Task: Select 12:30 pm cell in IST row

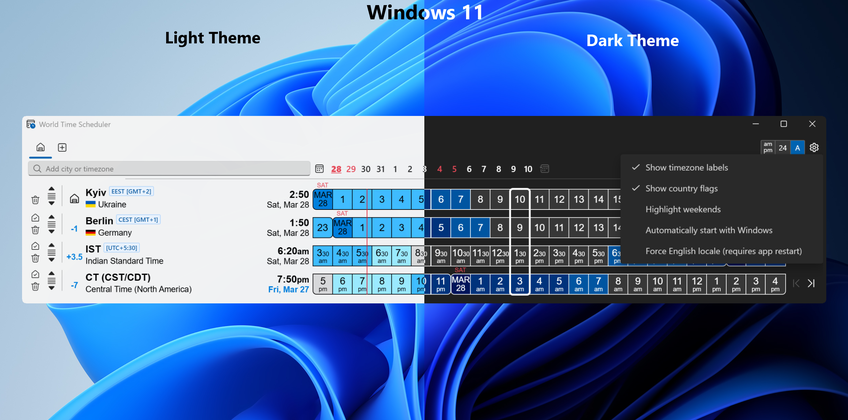Action: click(x=500, y=256)
